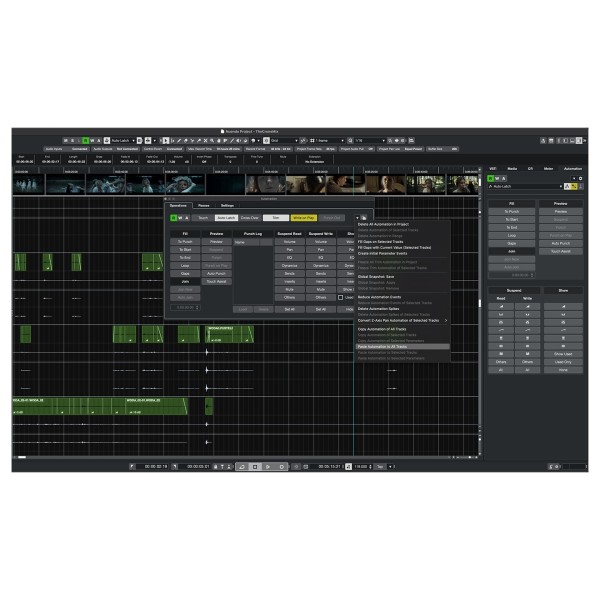Image resolution: width=600 pixels, height=600 pixels.
Task: Click the Play button in transport bar
Action: click(x=268, y=467)
